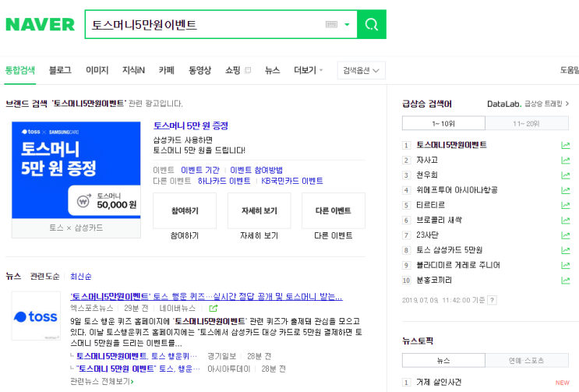This screenshot has height=392, width=579.
Task: Sort news by 관련도순
Action: (44, 277)
